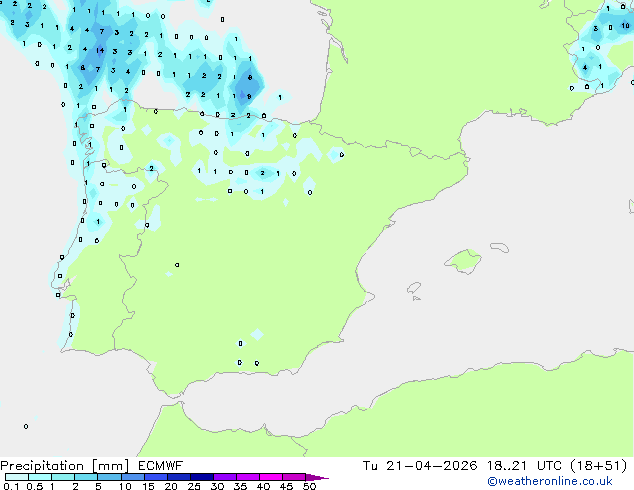Click the Ibiza island outline
This screenshot has width=634, height=490.
pos(414,288)
